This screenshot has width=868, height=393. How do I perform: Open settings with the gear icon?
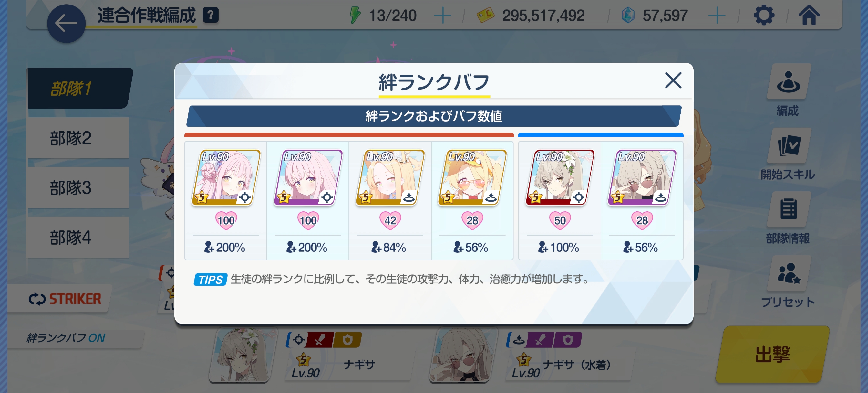pos(764,15)
